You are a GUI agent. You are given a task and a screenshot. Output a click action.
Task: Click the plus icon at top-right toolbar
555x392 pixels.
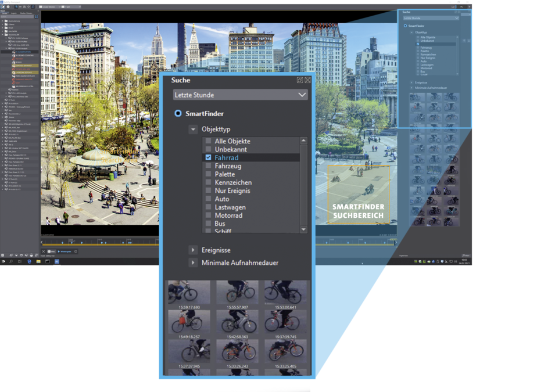point(470,7)
